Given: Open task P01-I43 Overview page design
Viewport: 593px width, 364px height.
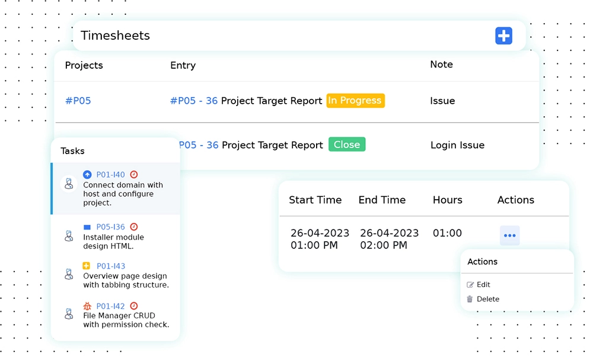Looking at the screenshot, I should coord(111,266).
